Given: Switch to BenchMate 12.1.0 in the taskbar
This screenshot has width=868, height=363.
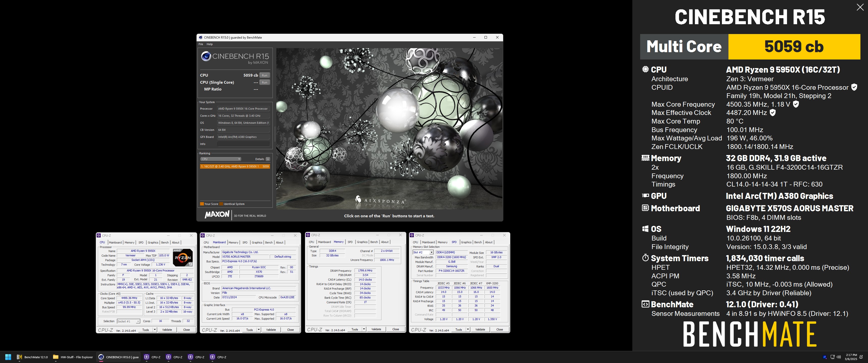Looking at the screenshot, I should click(x=32, y=357).
